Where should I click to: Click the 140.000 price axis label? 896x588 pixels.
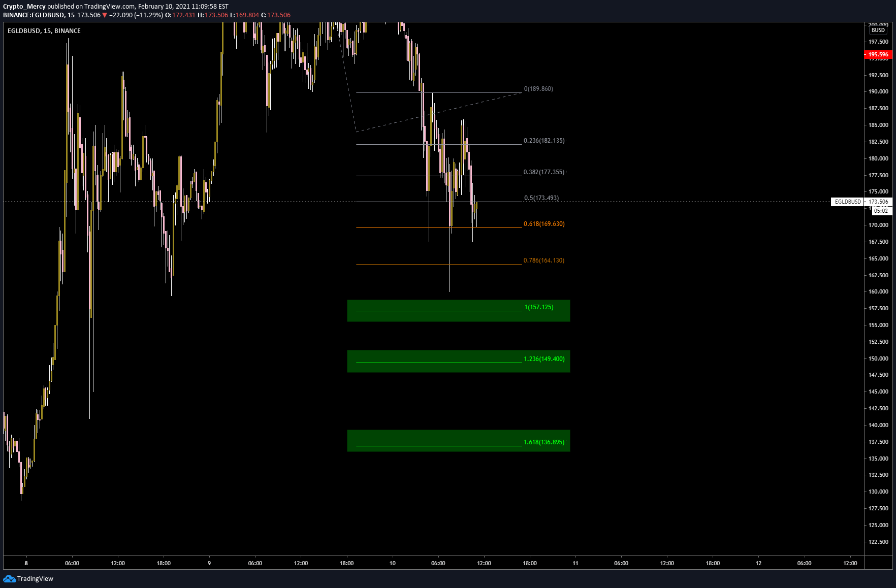(x=878, y=425)
